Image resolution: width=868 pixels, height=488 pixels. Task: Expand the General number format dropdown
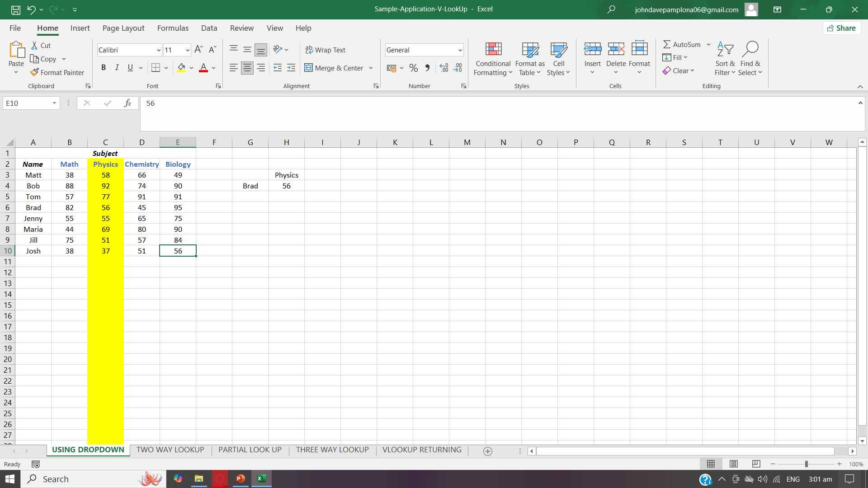click(460, 50)
